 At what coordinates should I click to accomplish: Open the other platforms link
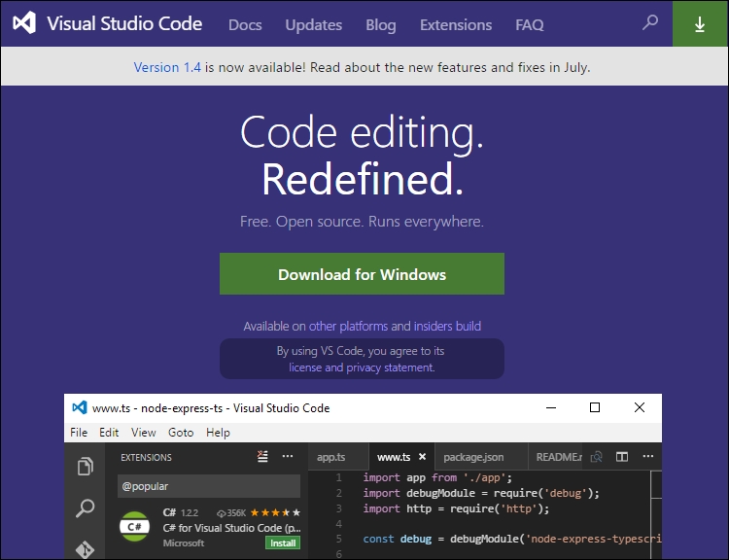348,326
